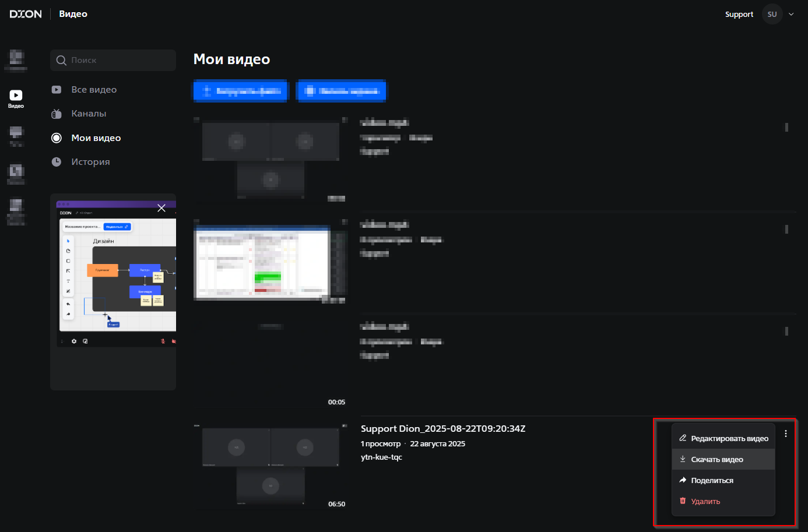Open three-dot menu for Support Dion video
The height and width of the screenshot is (532, 808).
point(786,434)
